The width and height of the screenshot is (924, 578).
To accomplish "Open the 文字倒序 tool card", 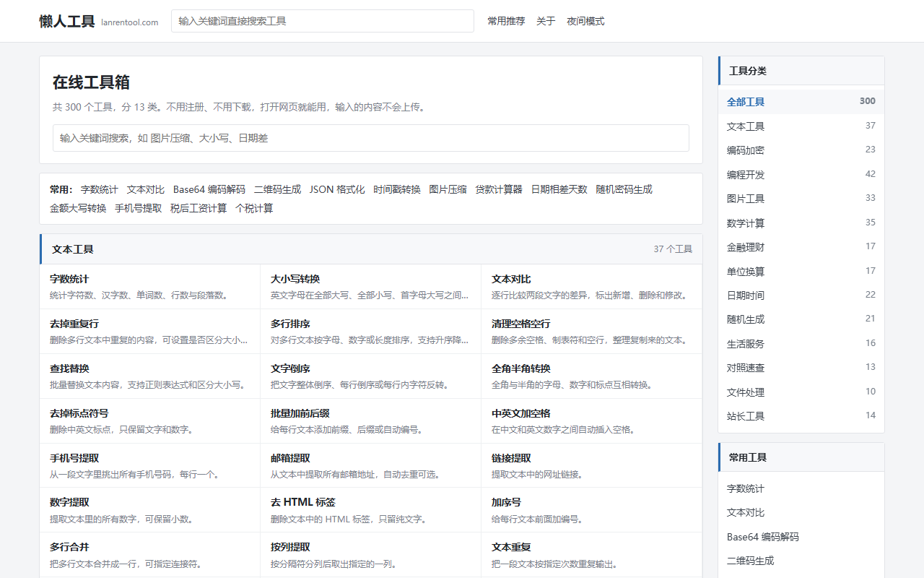I will (x=370, y=376).
